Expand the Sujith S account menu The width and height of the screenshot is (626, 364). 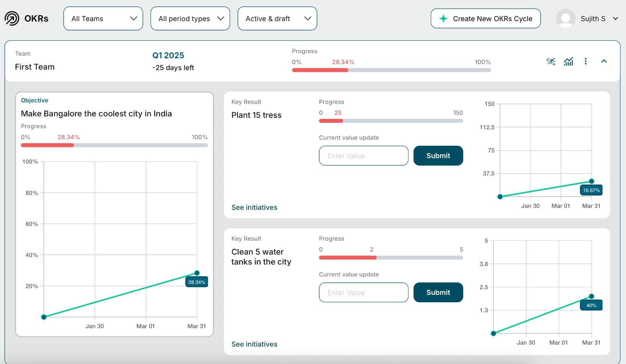(x=615, y=18)
